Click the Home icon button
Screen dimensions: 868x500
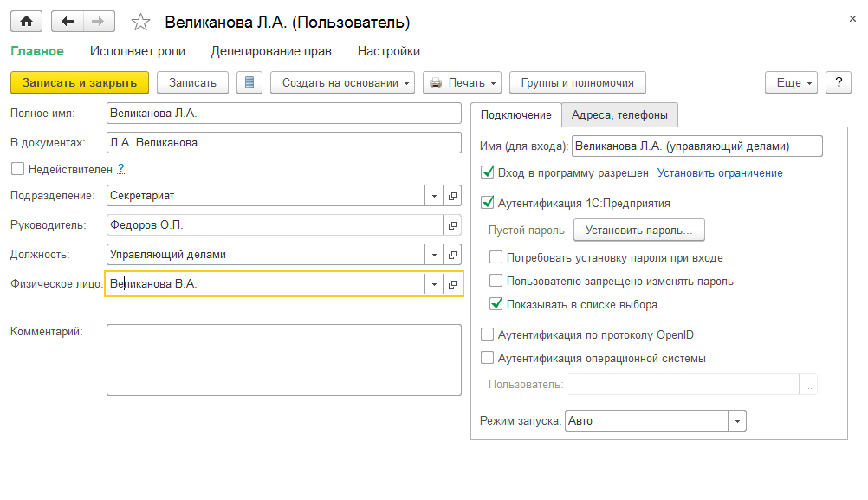26,22
